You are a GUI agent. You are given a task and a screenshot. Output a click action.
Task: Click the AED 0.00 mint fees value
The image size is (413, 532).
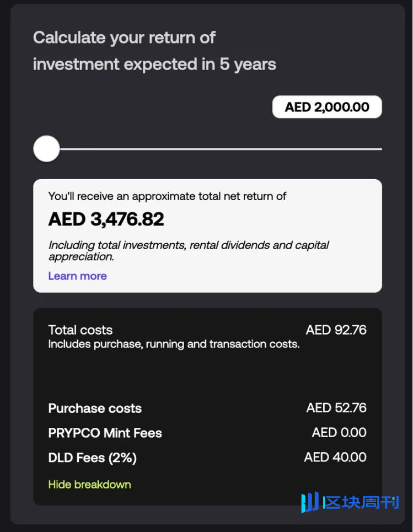339,433
